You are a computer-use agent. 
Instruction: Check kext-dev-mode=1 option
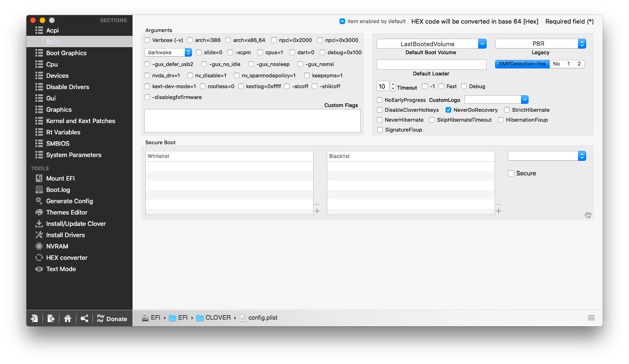tap(148, 86)
